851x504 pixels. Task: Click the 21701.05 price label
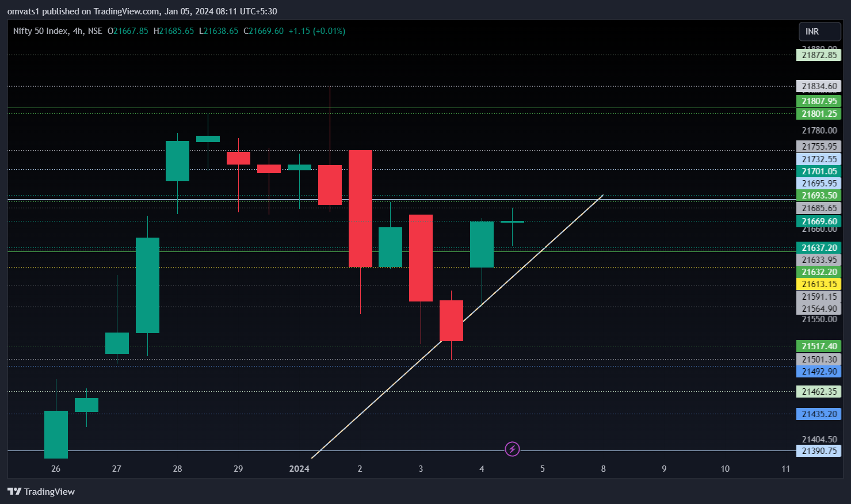(x=819, y=171)
